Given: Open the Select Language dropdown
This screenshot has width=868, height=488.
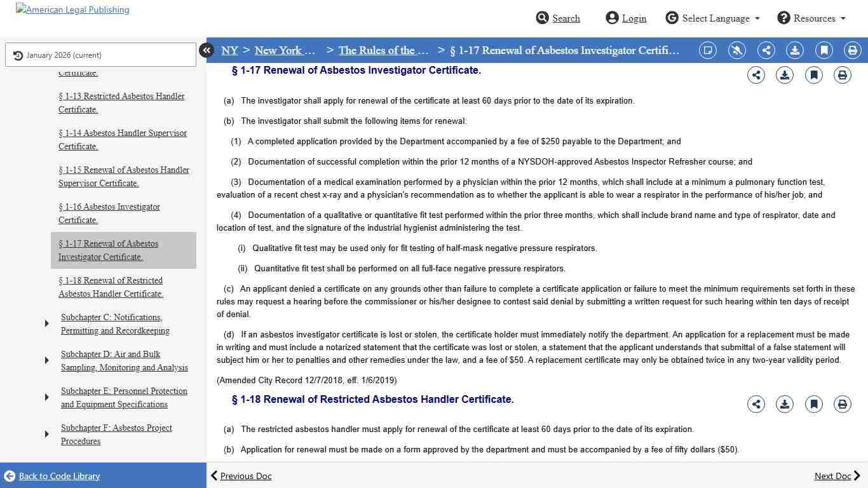Looking at the screenshot, I should coord(712,18).
